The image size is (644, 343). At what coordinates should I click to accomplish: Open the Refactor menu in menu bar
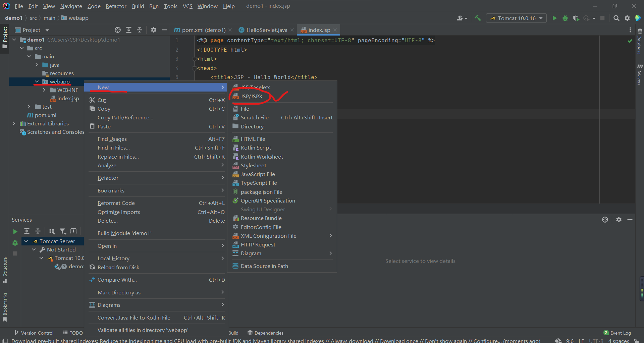click(x=116, y=6)
